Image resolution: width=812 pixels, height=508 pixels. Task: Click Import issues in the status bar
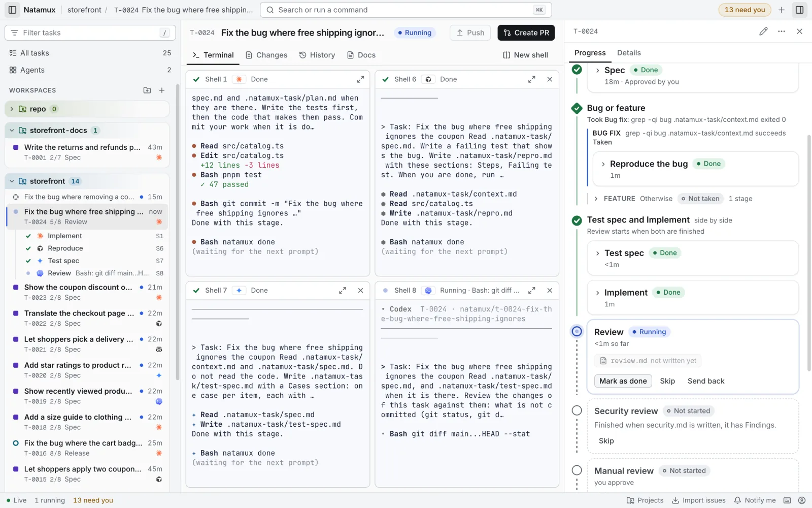tap(699, 500)
